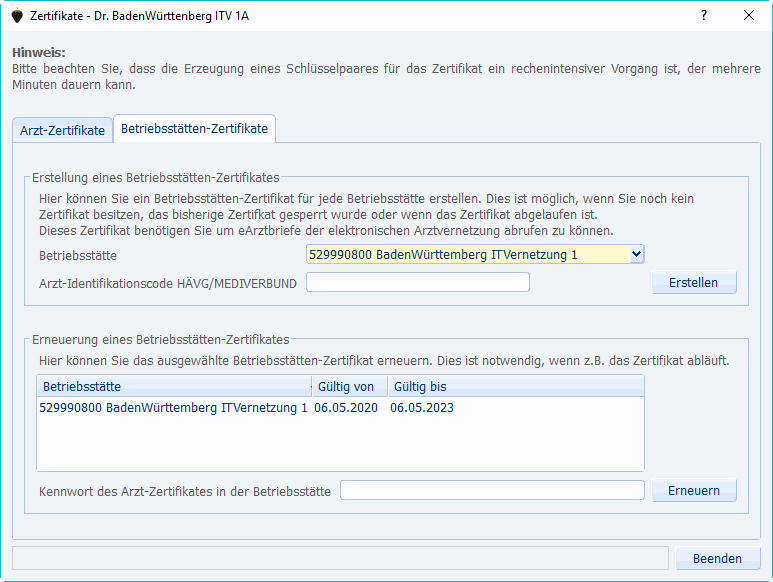Close the Zertifikate dialog window
The width and height of the screenshot is (773, 582).
click(749, 15)
